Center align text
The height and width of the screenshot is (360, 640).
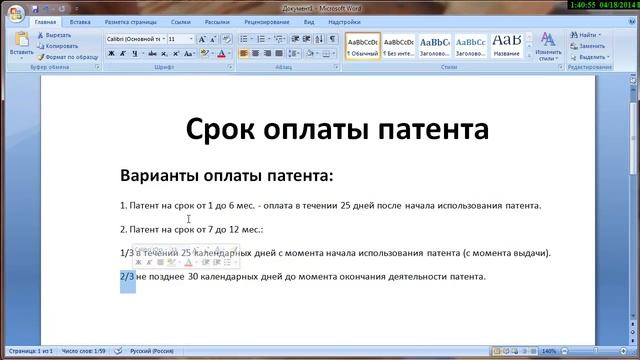coord(256,53)
